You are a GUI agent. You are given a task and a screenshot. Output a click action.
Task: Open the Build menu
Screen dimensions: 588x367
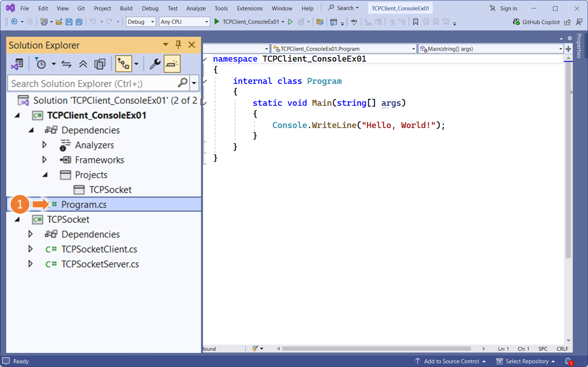pos(126,8)
